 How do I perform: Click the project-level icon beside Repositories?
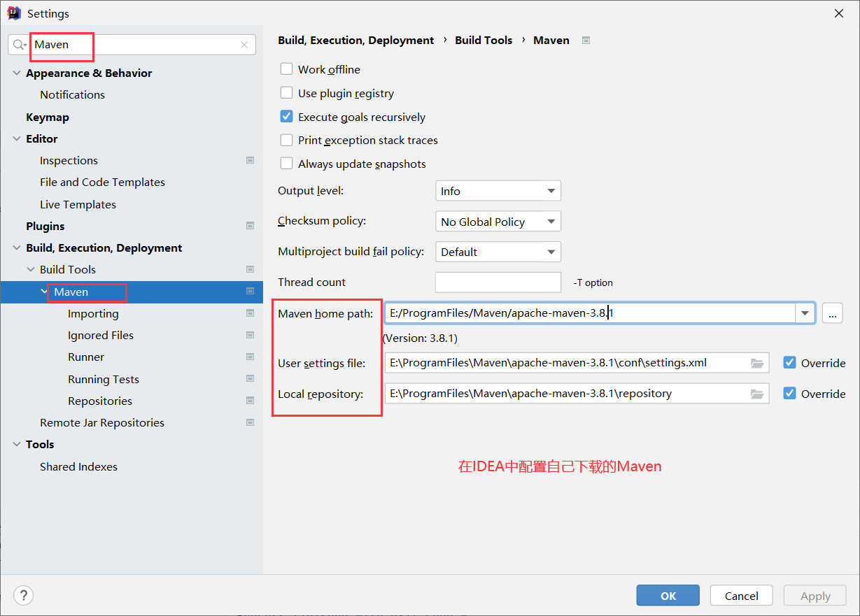coord(250,401)
